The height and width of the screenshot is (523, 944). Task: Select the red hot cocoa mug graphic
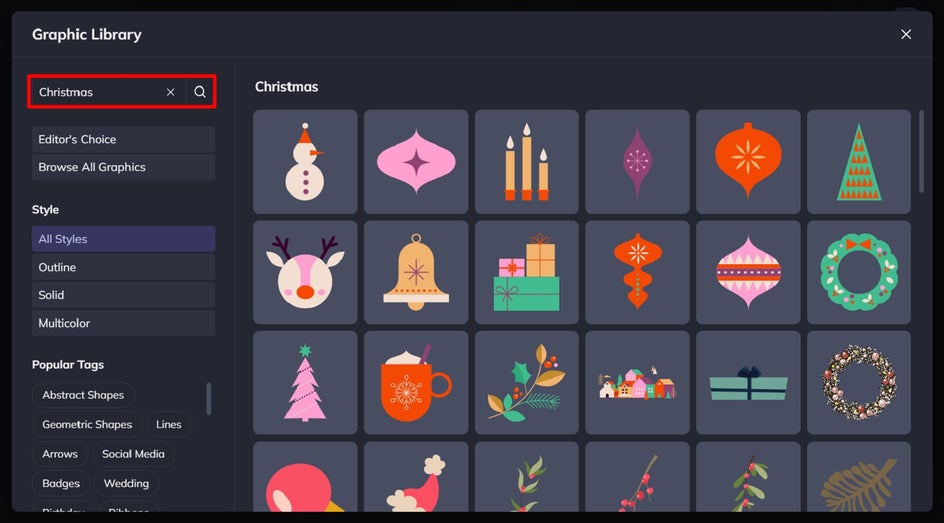click(x=416, y=383)
